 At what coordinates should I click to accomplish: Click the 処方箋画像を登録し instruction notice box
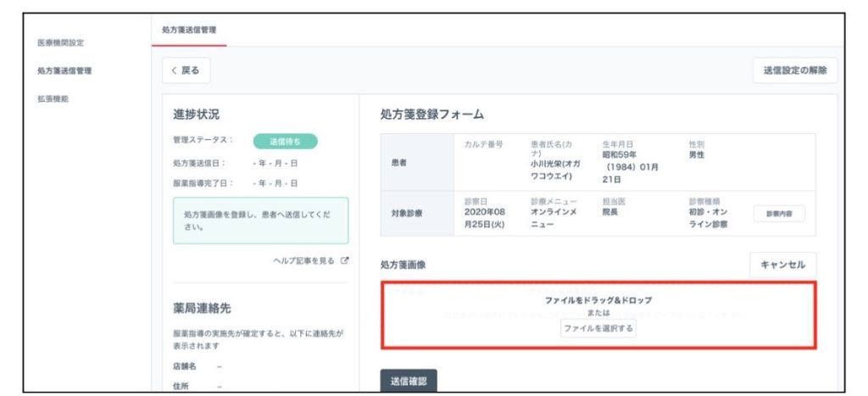coord(260,220)
